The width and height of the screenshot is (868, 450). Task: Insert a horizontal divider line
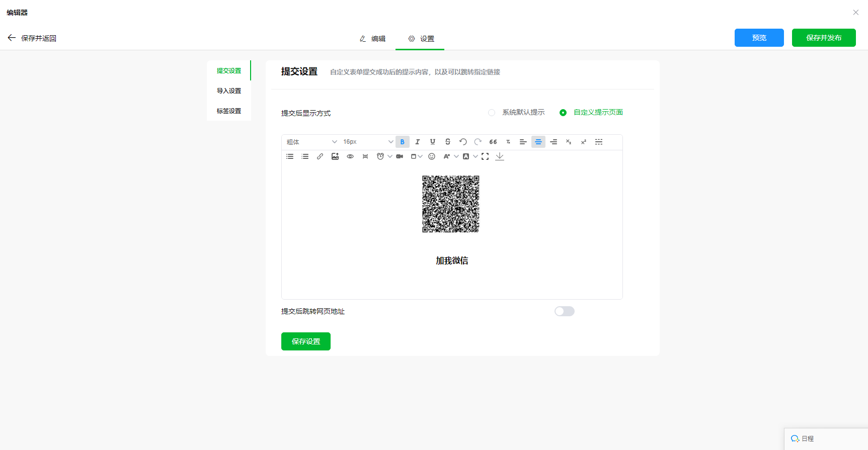click(599, 142)
